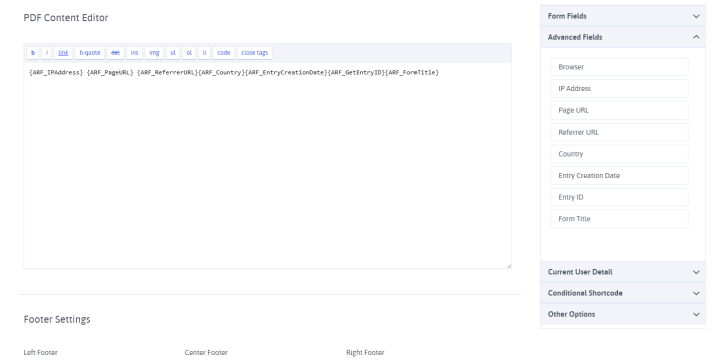This screenshot has height=362, width=715.
Task: Insert the Referrer URL advanced field
Action: pos(619,132)
